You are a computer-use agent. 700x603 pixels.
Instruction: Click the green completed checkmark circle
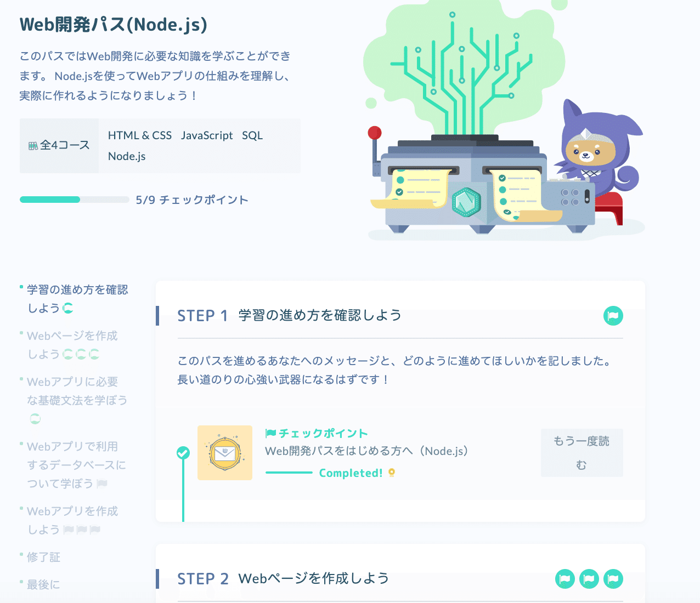(183, 453)
